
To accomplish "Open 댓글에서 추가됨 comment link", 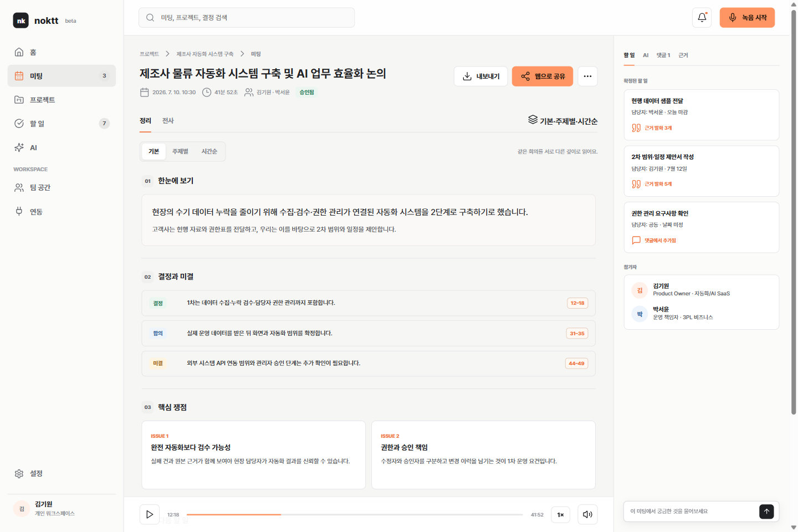I will [654, 241].
